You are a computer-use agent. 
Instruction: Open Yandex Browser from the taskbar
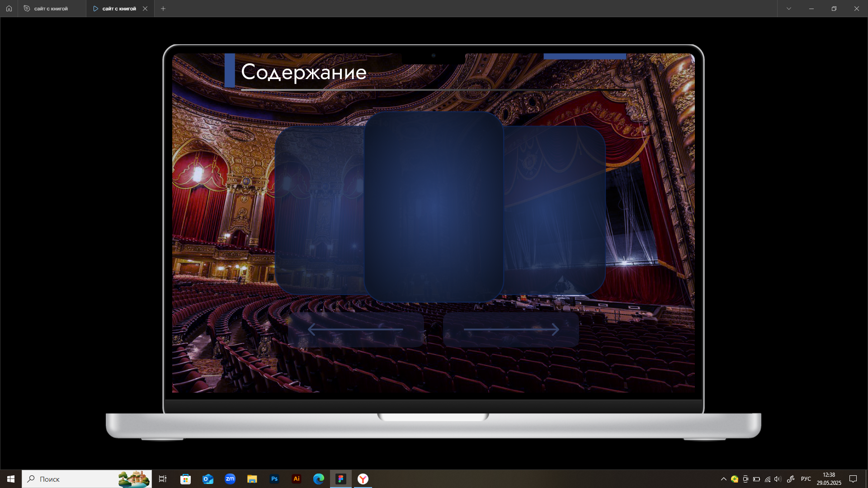363,479
